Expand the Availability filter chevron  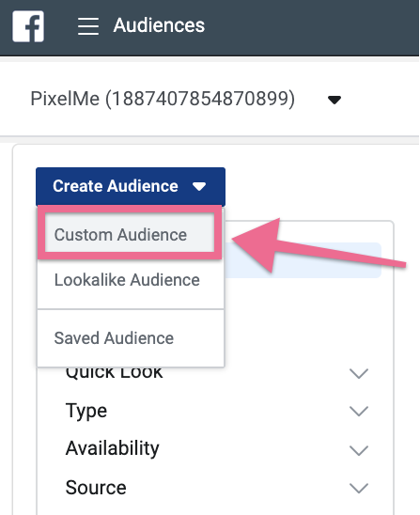tap(359, 450)
